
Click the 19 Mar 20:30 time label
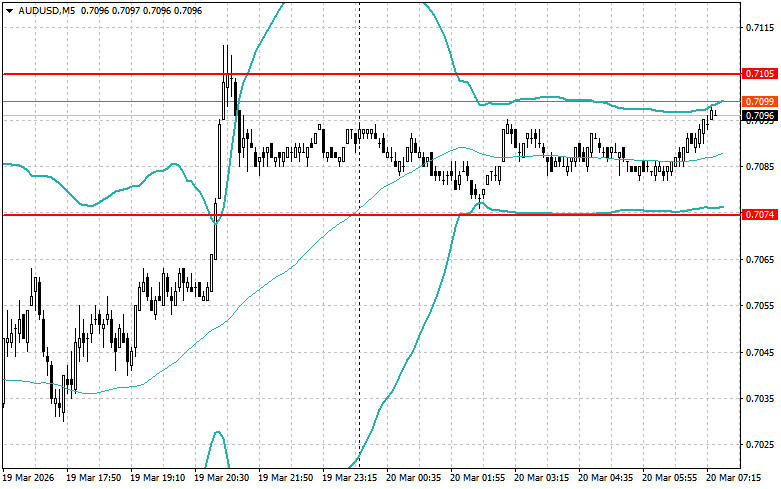222,478
